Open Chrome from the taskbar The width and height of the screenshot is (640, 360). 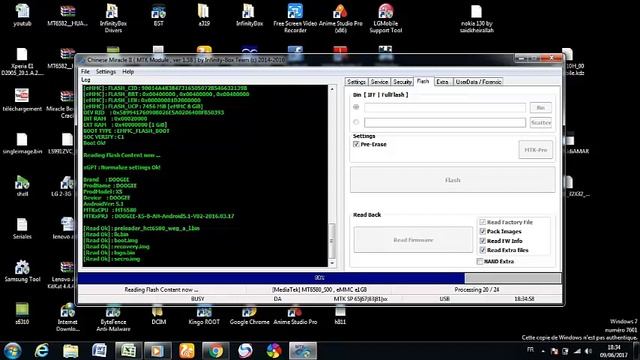(215, 351)
